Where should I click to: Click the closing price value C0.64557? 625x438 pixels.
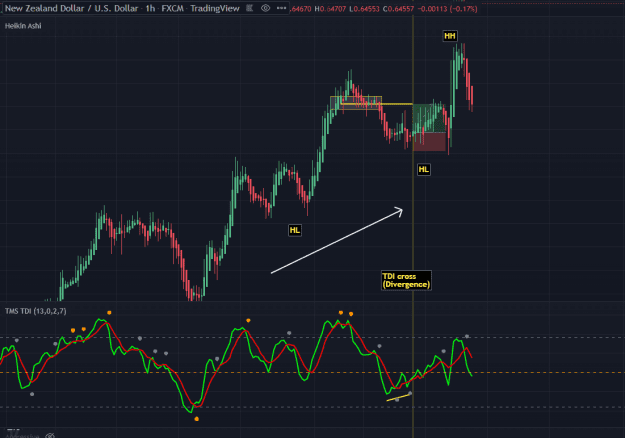(399, 8)
